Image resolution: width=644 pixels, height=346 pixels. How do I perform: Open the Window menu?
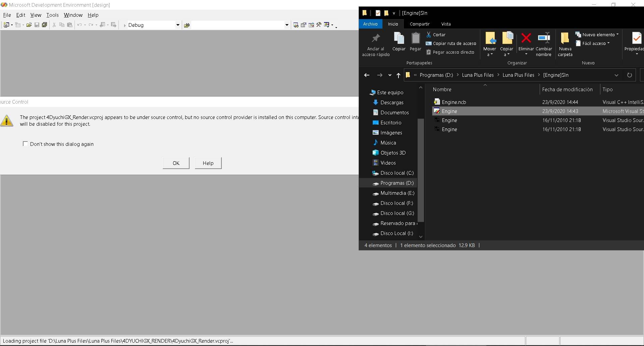73,15
